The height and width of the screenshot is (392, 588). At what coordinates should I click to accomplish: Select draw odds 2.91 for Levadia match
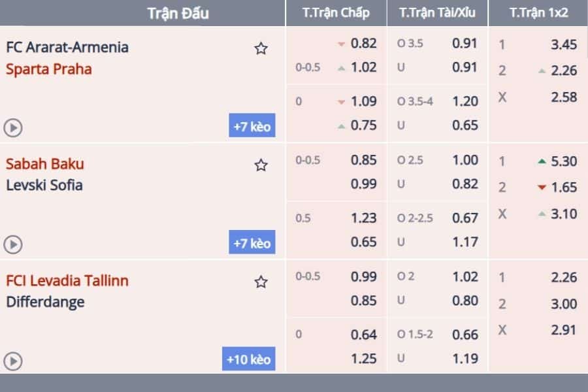pyautogui.click(x=564, y=330)
